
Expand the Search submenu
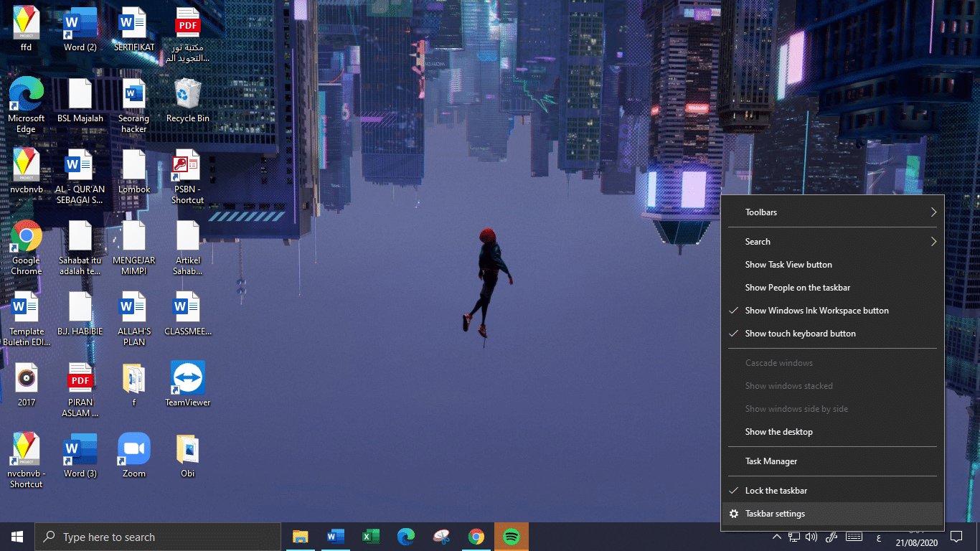(x=832, y=242)
